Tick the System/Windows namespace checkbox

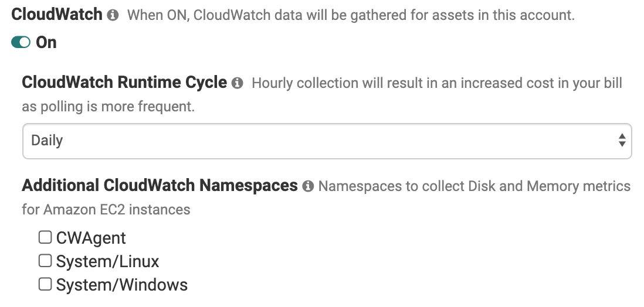point(45,284)
